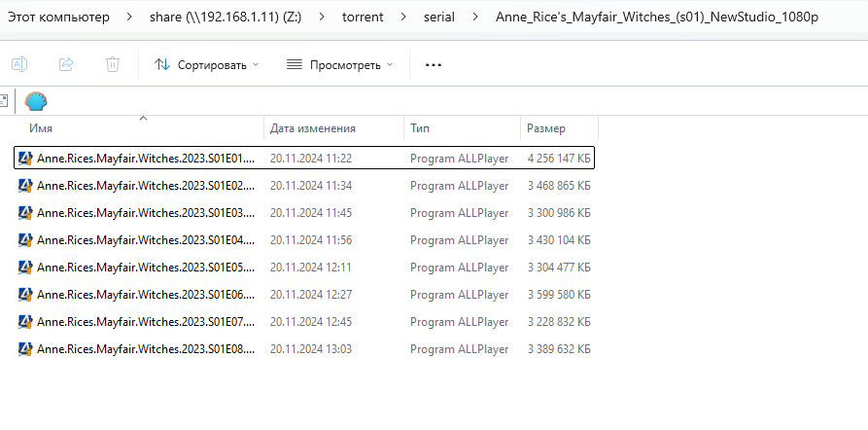The image size is (868, 430).
Task: Select the S01E02 episode file name
Action: (x=146, y=185)
